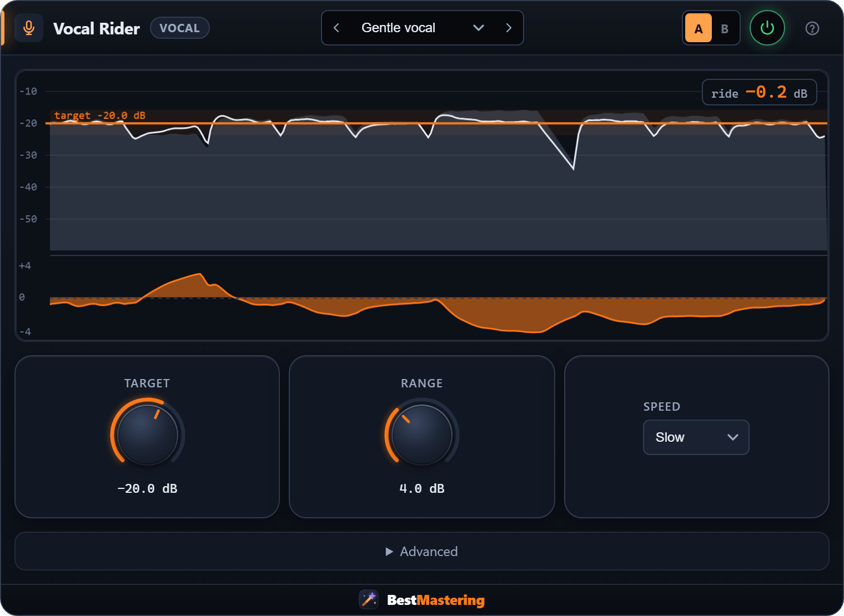Image resolution: width=844 pixels, height=616 pixels.
Task: Click the TARGET knob
Action: (x=148, y=435)
